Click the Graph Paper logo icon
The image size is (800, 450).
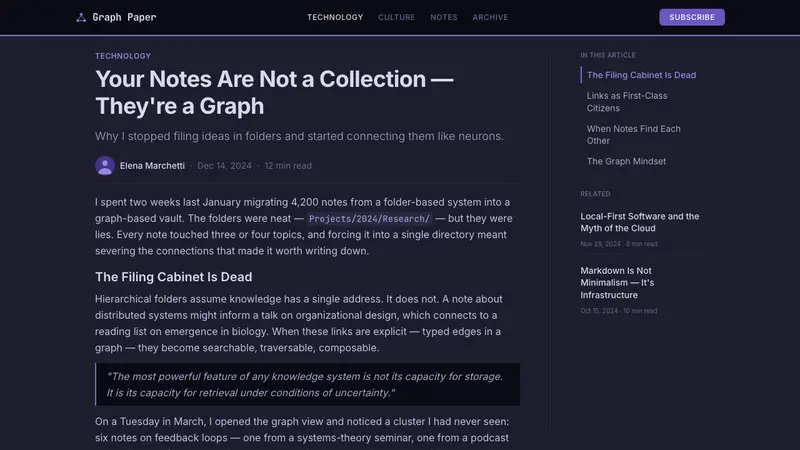[x=81, y=17]
